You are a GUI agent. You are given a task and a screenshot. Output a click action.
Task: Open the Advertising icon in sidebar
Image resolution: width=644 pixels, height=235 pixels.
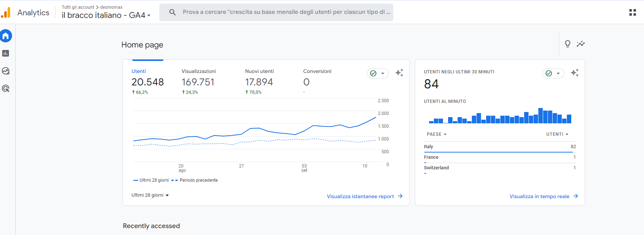pyautogui.click(x=6, y=88)
